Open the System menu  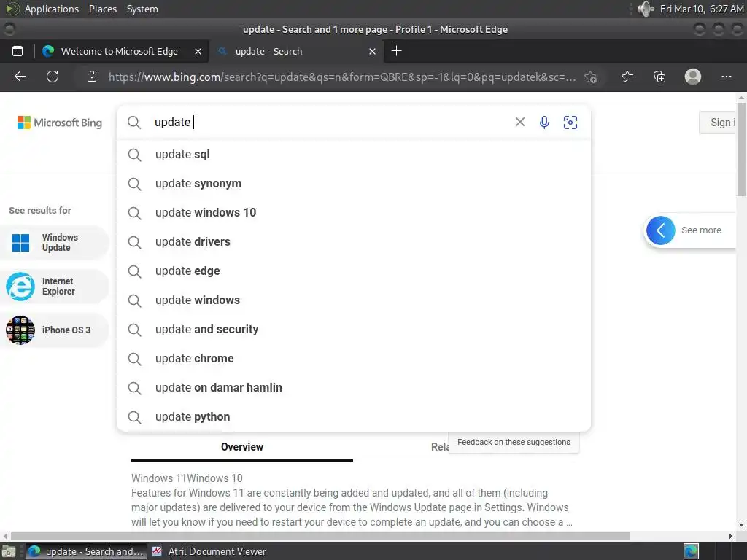click(142, 9)
